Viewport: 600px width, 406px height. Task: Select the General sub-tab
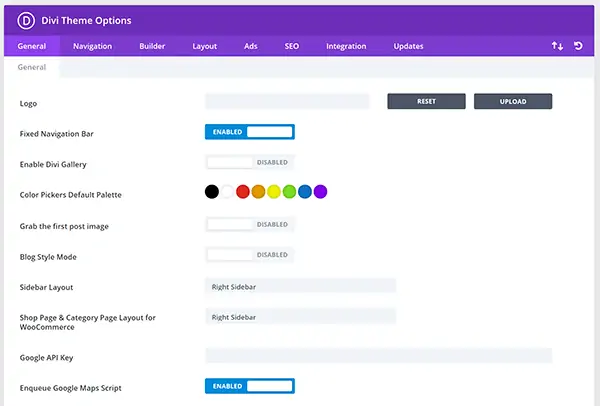click(x=32, y=67)
